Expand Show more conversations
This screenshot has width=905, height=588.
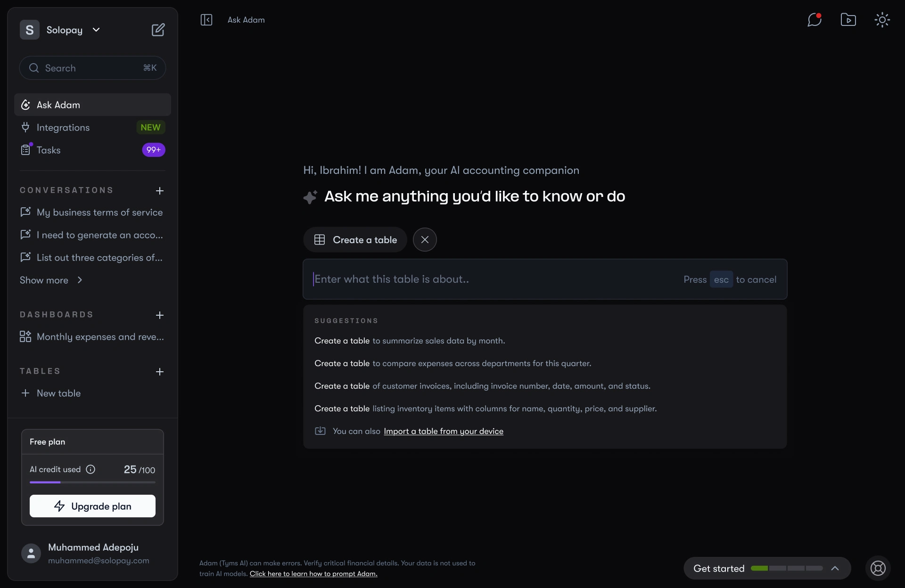(51, 280)
